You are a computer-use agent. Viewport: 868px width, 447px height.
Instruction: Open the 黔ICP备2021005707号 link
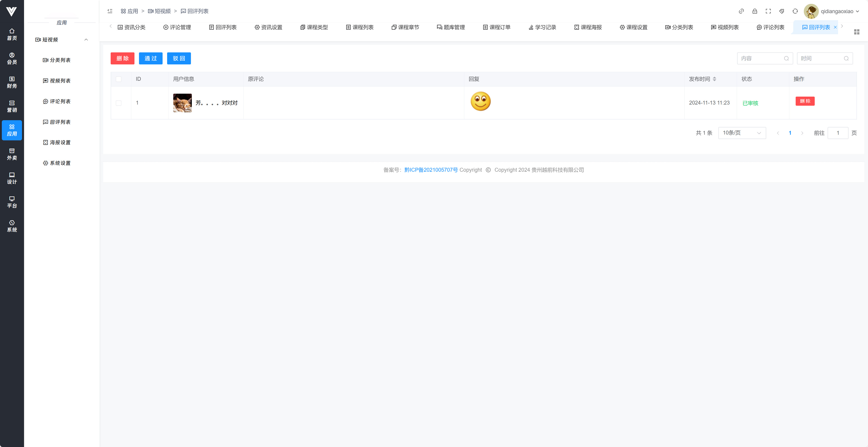[431, 170]
